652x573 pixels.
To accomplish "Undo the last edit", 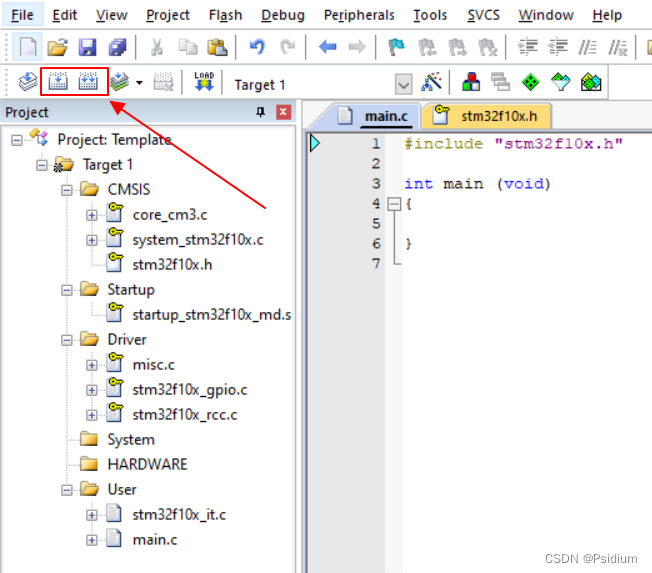I will 257,47.
